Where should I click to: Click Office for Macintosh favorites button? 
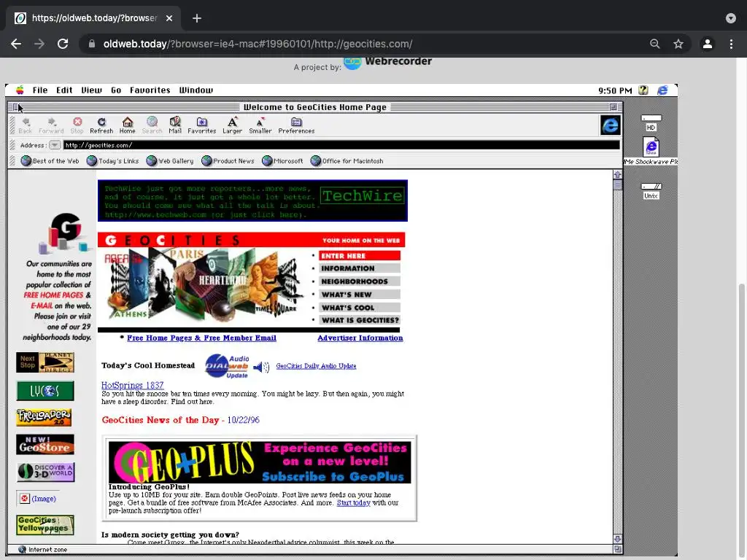[347, 161]
